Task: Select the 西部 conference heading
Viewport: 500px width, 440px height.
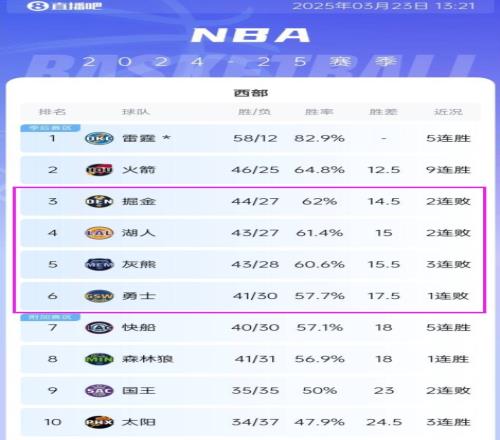Action: [x=251, y=93]
